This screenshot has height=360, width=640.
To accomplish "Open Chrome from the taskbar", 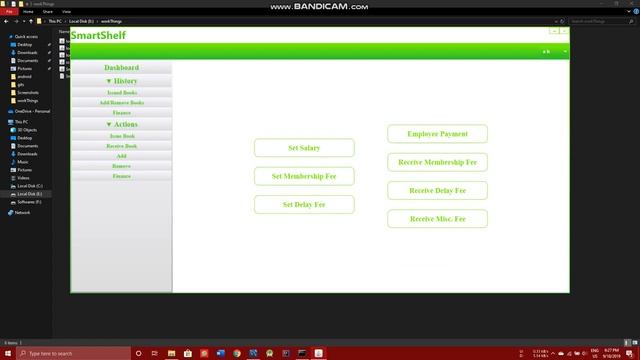I will point(237,353).
